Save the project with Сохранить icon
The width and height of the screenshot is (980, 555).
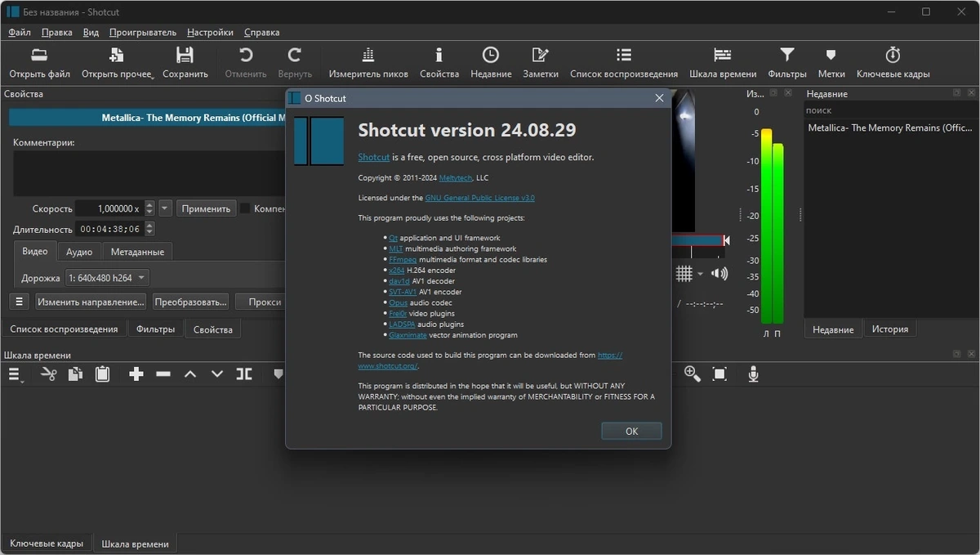(185, 56)
